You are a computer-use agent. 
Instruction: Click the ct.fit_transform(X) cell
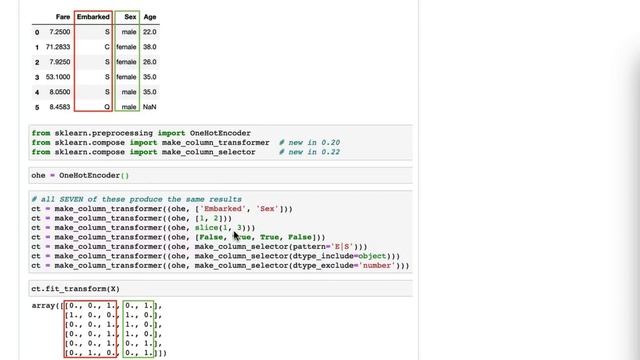tap(220, 289)
